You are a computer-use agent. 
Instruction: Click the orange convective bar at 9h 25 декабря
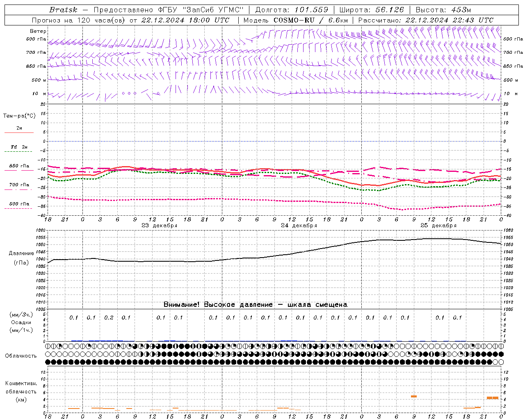[x=414, y=396]
